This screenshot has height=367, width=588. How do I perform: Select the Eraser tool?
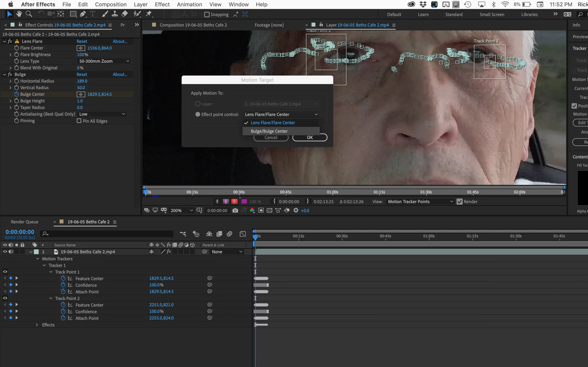pos(124,14)
